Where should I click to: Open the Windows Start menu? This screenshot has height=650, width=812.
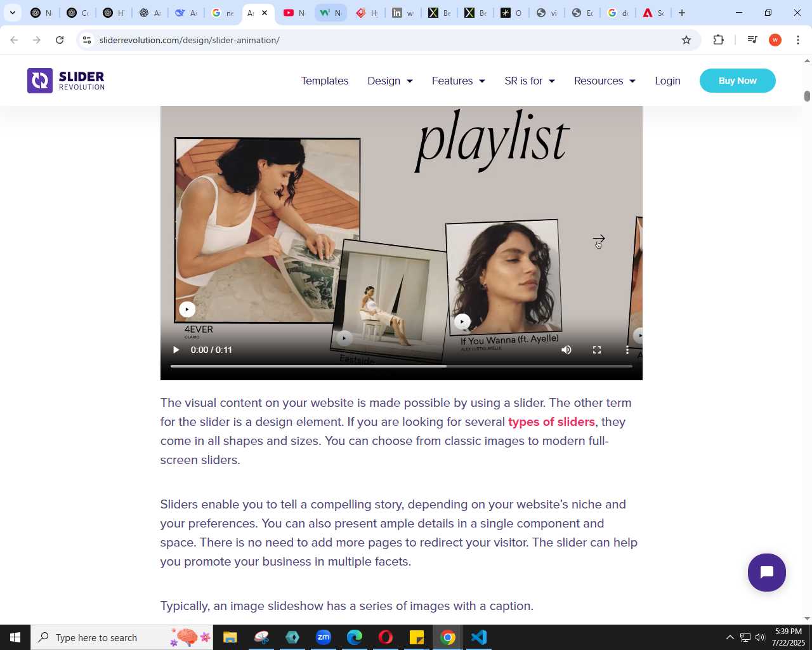(x=15, y=637)
